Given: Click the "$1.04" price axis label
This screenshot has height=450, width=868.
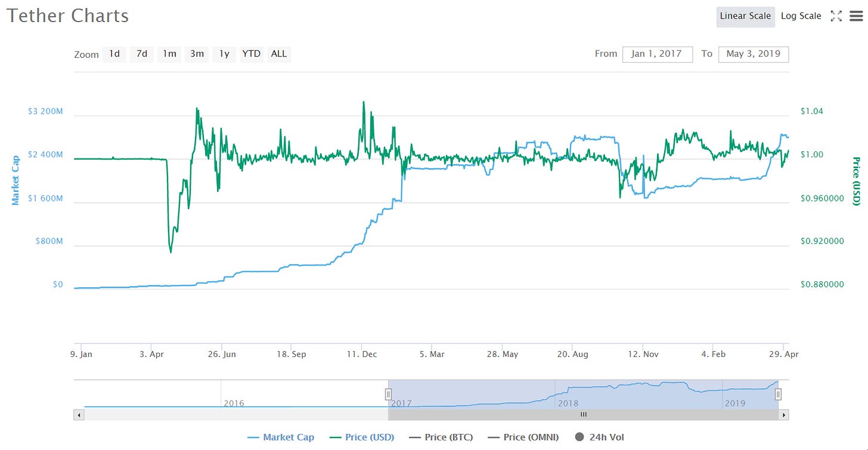Looking at the screenshot, I should (811, 111).
